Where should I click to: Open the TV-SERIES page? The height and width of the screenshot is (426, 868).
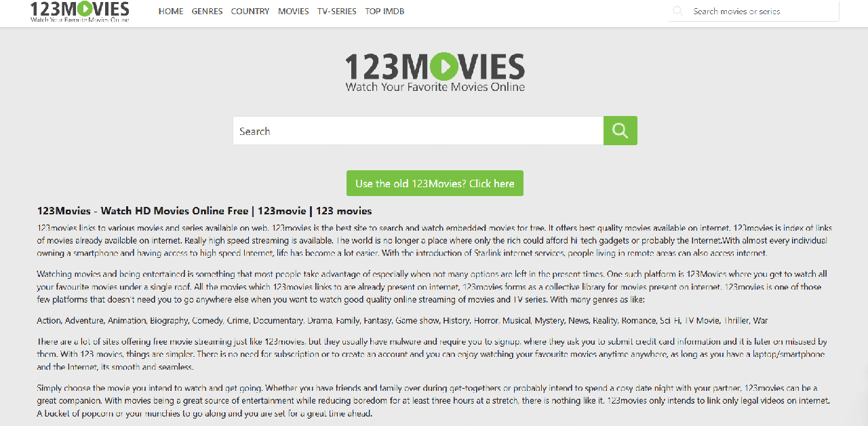(336, 12)
